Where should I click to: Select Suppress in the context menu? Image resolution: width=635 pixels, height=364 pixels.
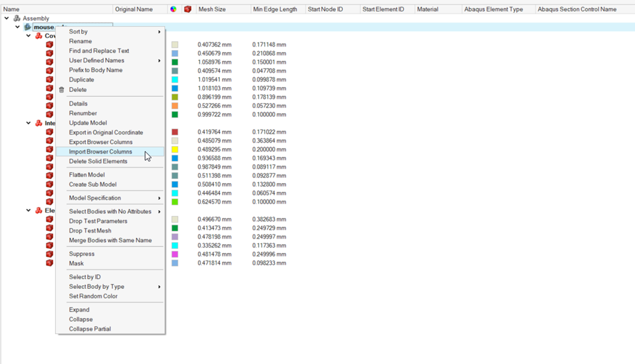(82, 254)
